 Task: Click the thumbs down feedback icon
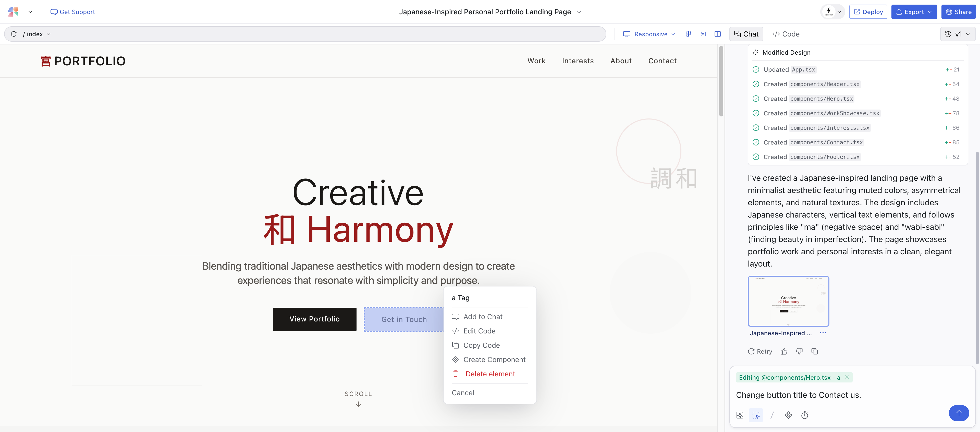click(x=799, y=351)
